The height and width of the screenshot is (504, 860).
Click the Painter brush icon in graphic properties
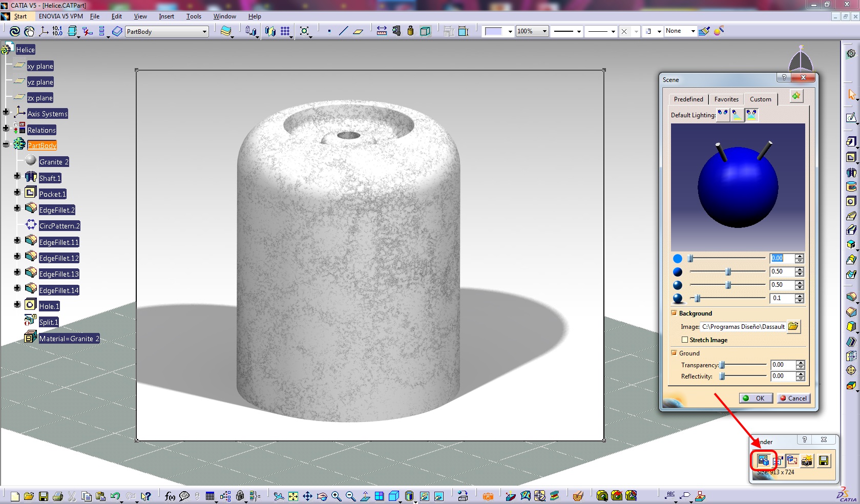click(704, 31)
